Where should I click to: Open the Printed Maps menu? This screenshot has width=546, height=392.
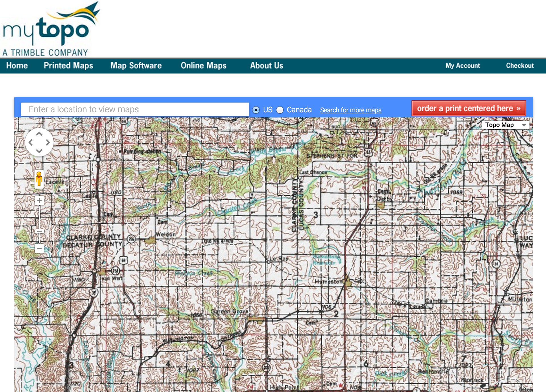point(68,66)
